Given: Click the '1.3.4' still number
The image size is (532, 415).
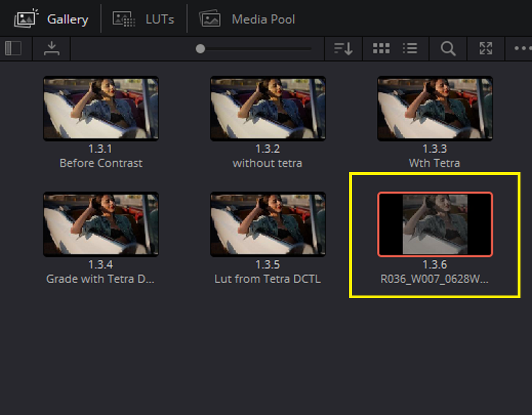Looking at the screenshot, I should tap(100, 265).
